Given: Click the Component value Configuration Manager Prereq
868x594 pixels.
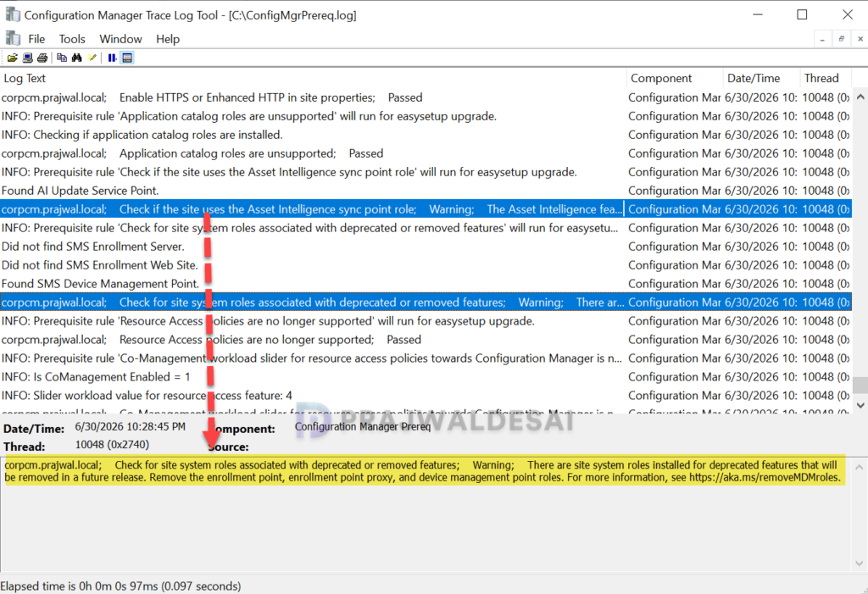Looking at the screenshot, I should point(363,426).
